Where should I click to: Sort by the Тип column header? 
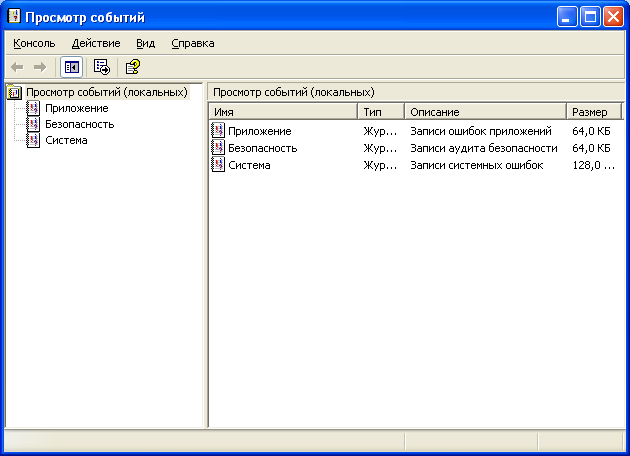[x=381, y=112]
